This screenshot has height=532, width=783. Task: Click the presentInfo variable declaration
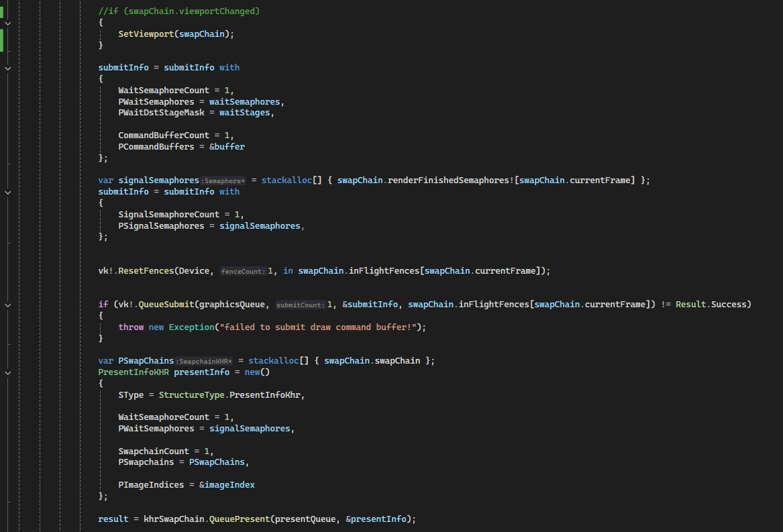[202, 372]
